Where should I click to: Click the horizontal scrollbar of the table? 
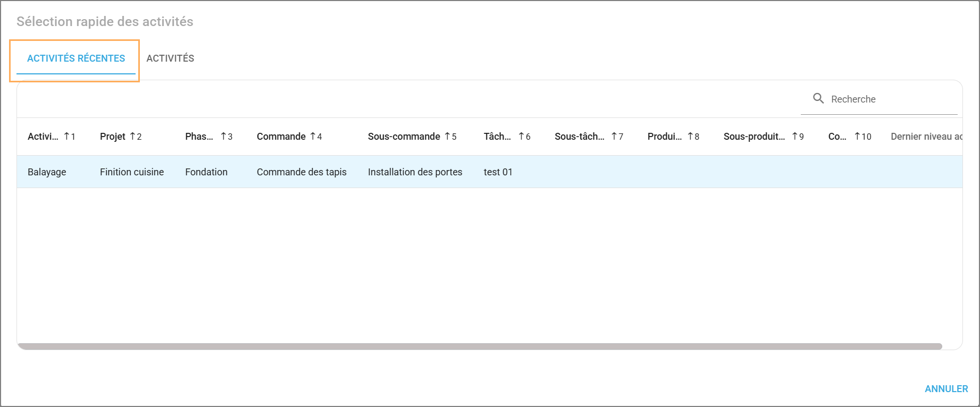click(480, 346)
